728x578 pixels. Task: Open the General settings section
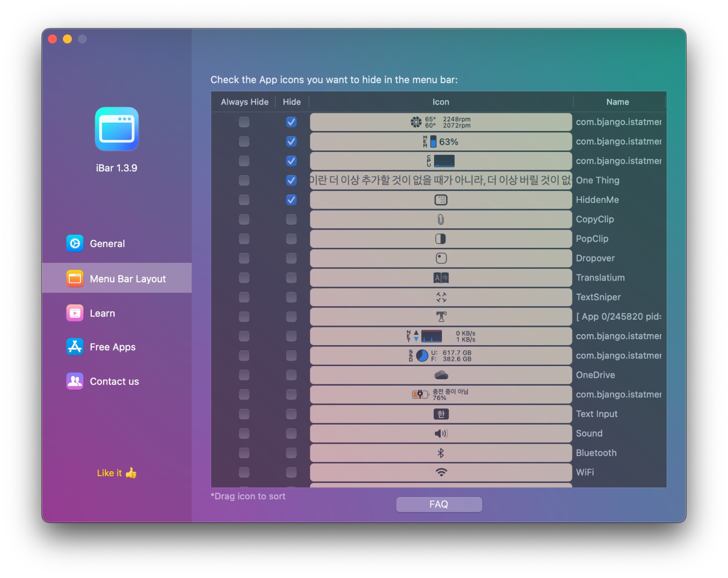pos(117,243)
